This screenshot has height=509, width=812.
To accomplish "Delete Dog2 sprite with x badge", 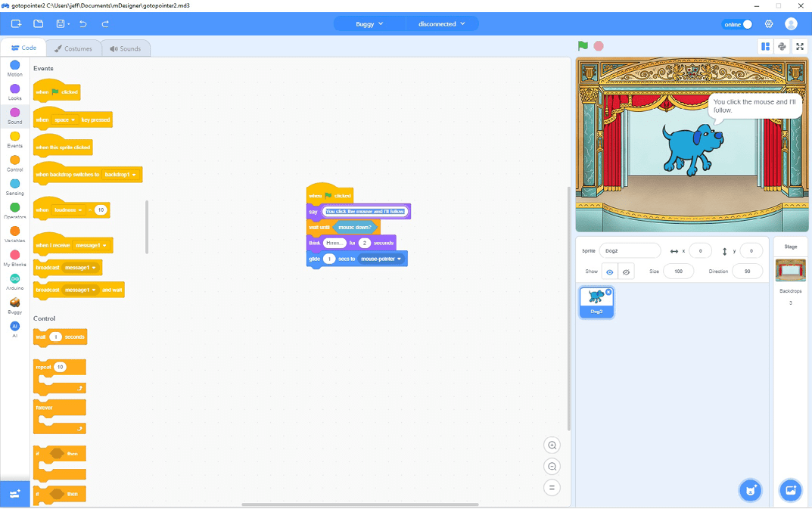I will point(608,292).
